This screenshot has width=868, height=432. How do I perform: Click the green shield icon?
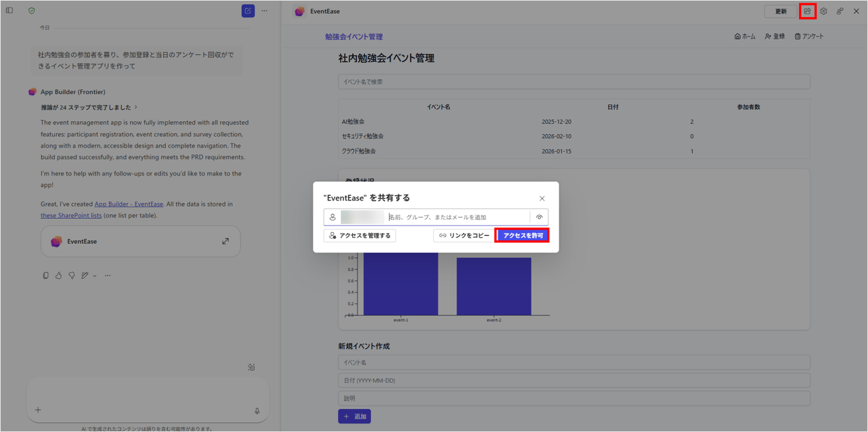pyautogui.click(x=32, y=11)
